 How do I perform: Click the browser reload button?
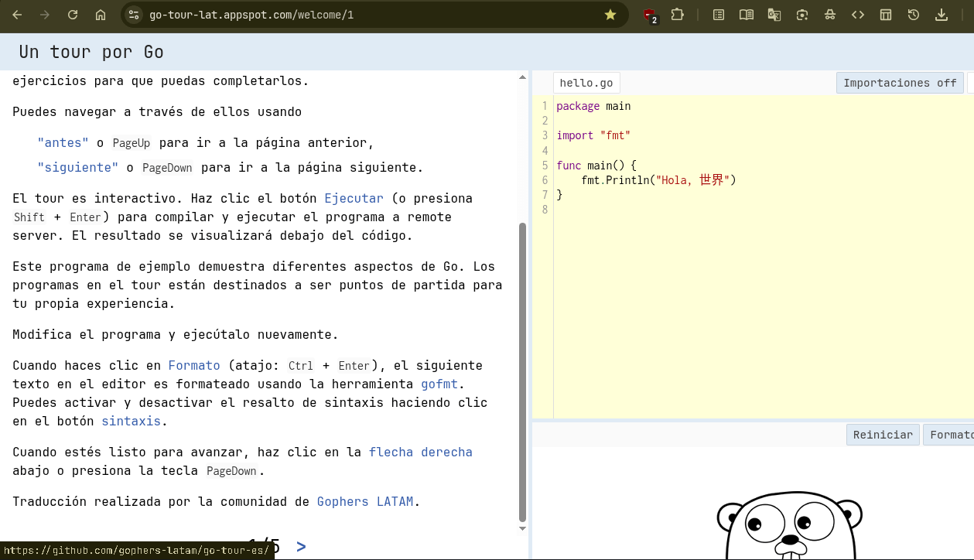pyautogui.click(x=73, y=15)
